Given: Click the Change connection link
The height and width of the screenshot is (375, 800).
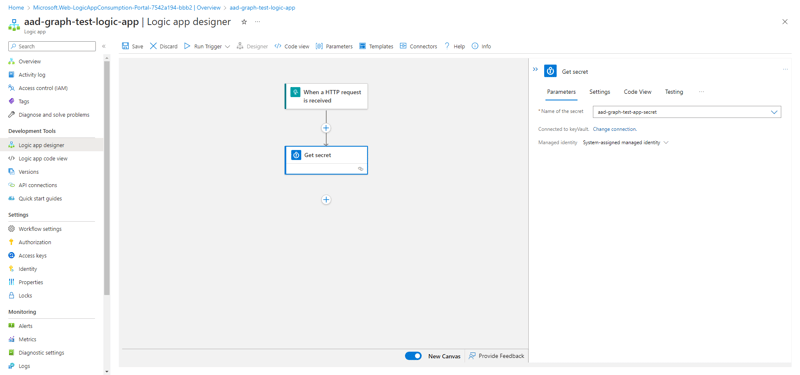Looking at the screenshot, I should pyautogui.click(x=614, y=130).
